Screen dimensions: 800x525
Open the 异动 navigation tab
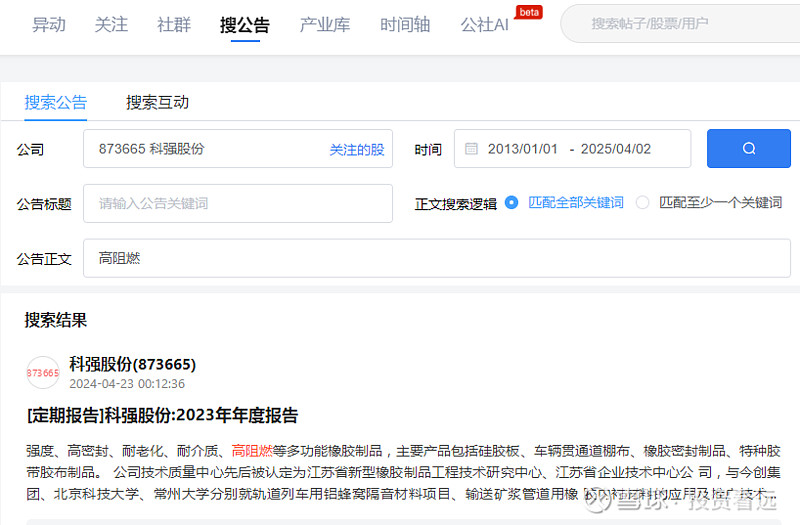click(x=48, y=24)
